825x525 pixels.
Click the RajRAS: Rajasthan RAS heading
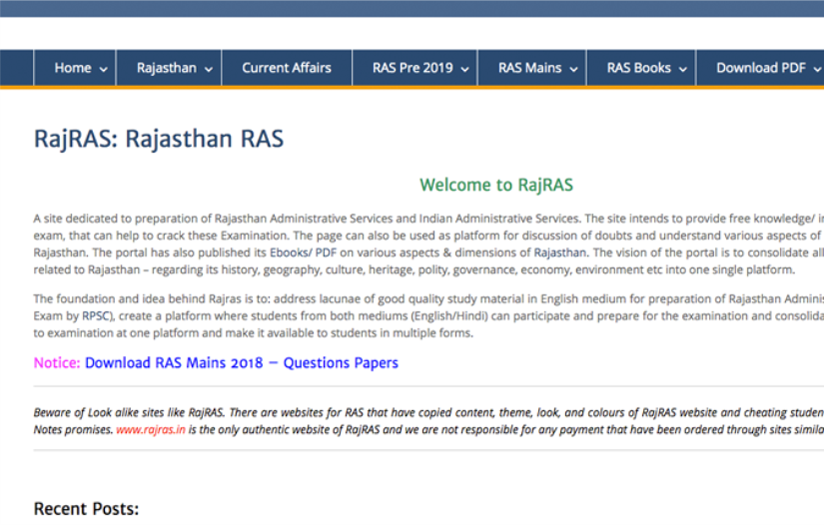(x=159, y=139)
